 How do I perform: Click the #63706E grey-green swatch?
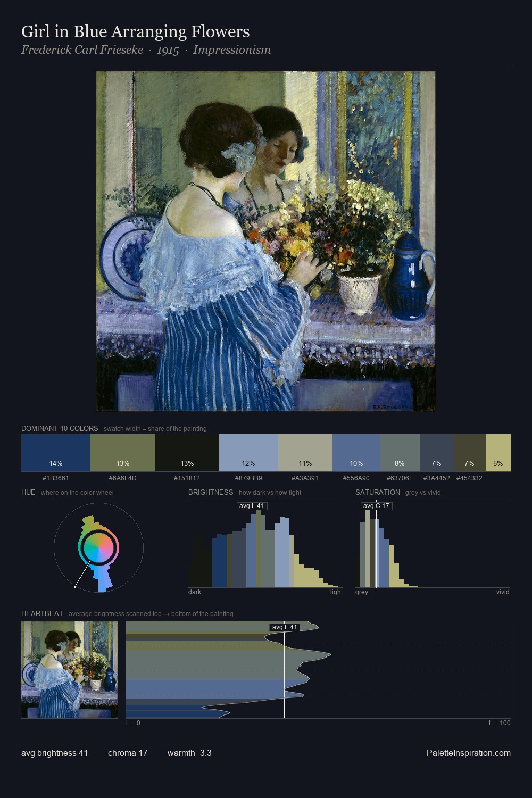point(400,453)
